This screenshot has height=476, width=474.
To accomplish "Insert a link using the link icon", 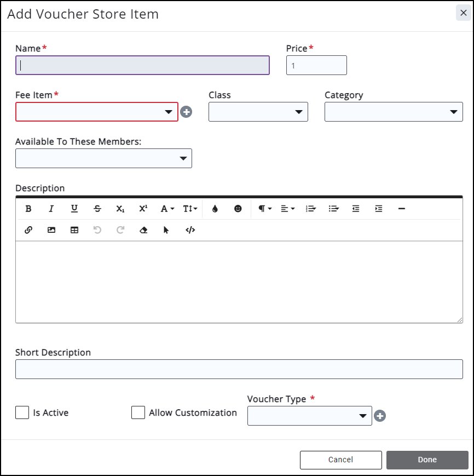I will [28, 230].
